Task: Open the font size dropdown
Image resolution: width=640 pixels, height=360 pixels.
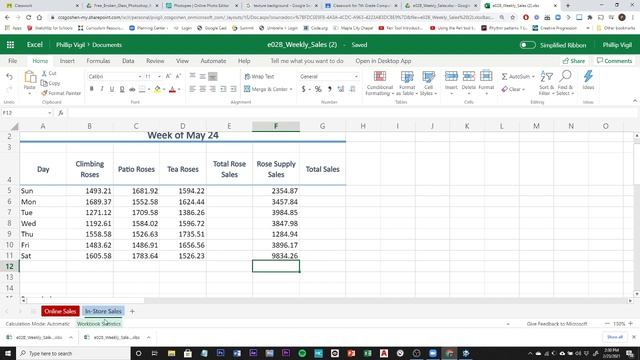Action: (x=159, y=76)
